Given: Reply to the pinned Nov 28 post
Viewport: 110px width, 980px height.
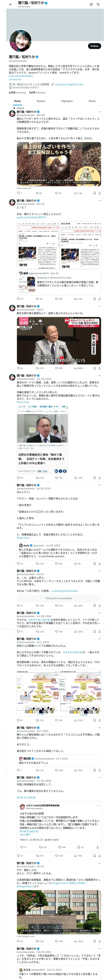Looking at the screenshot, I should [x=18, y=193].
